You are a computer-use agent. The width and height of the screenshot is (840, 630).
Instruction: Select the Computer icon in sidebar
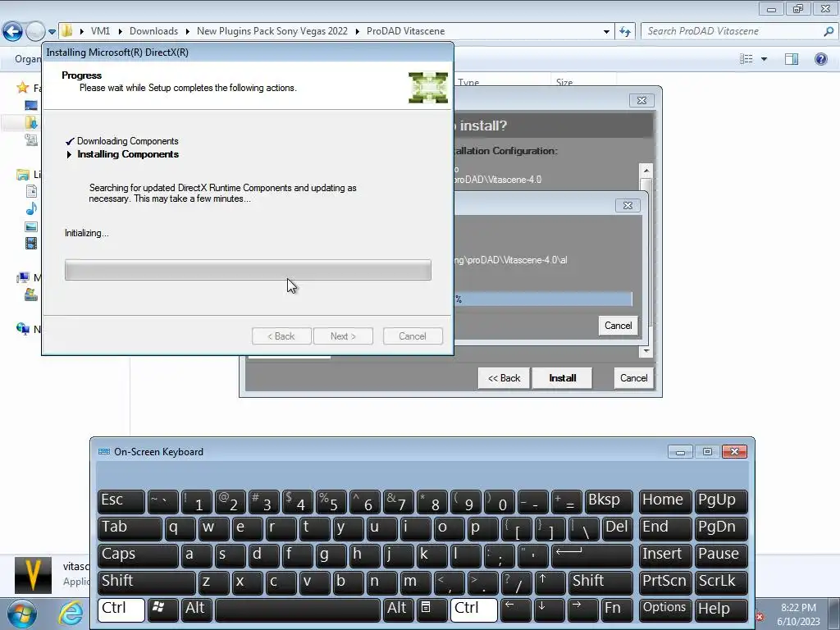tap(22, 277)
